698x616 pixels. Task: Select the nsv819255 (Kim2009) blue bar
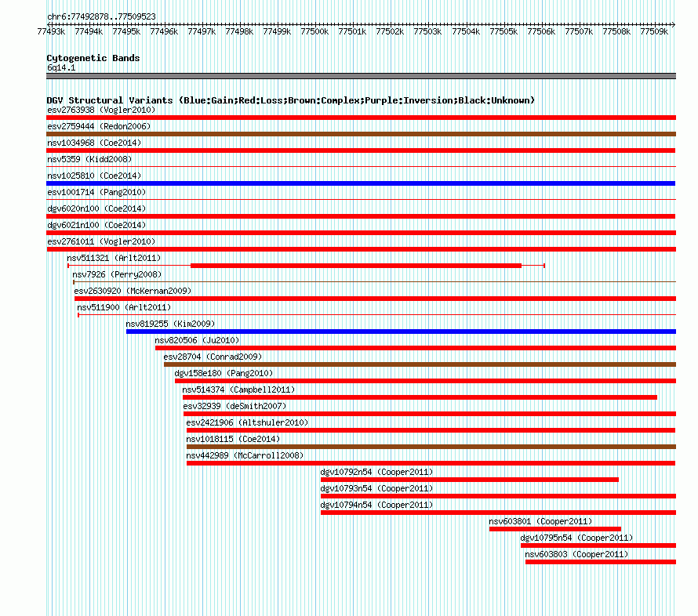(x=401, y=332)
